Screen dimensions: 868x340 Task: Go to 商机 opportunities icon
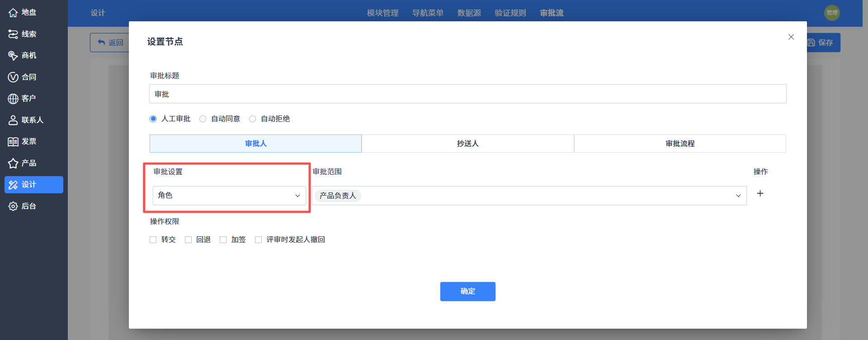pos(13,56)
